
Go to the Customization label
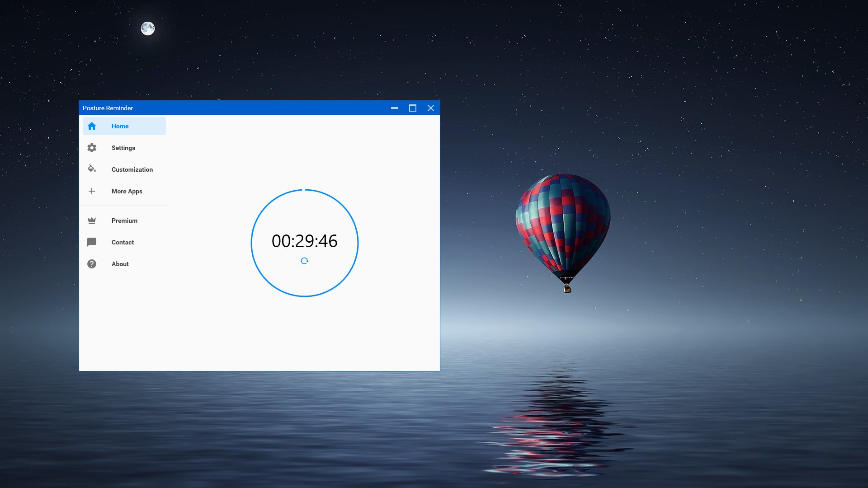(132, 169)
